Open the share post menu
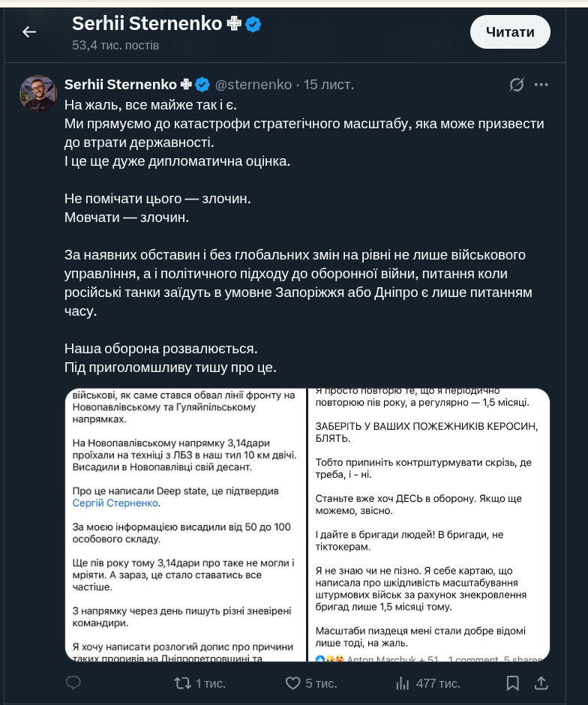The image size is (588, 705). [x=541, y=683]
